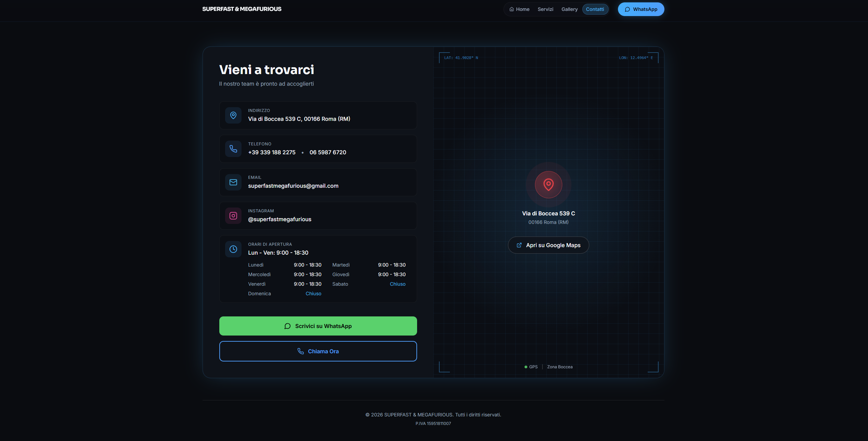Open the Gallery nav link
The image size is (868, 441).
pos(569,9)
